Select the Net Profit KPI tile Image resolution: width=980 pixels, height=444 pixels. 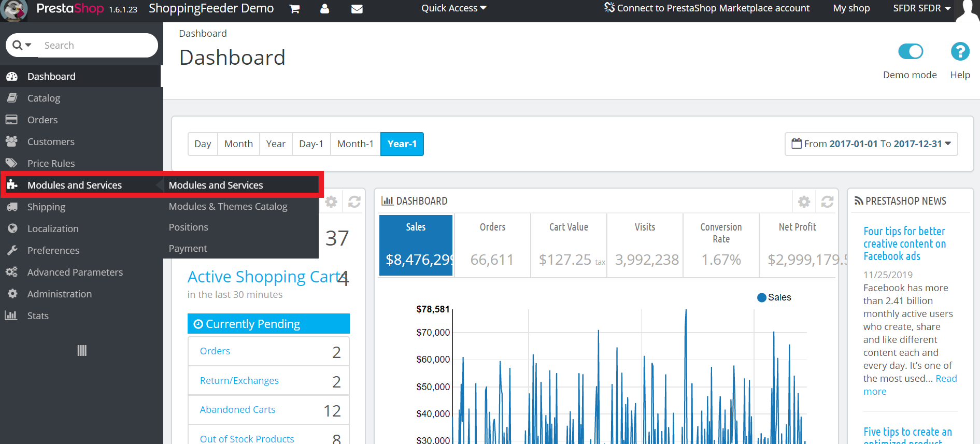coord(798,245)
